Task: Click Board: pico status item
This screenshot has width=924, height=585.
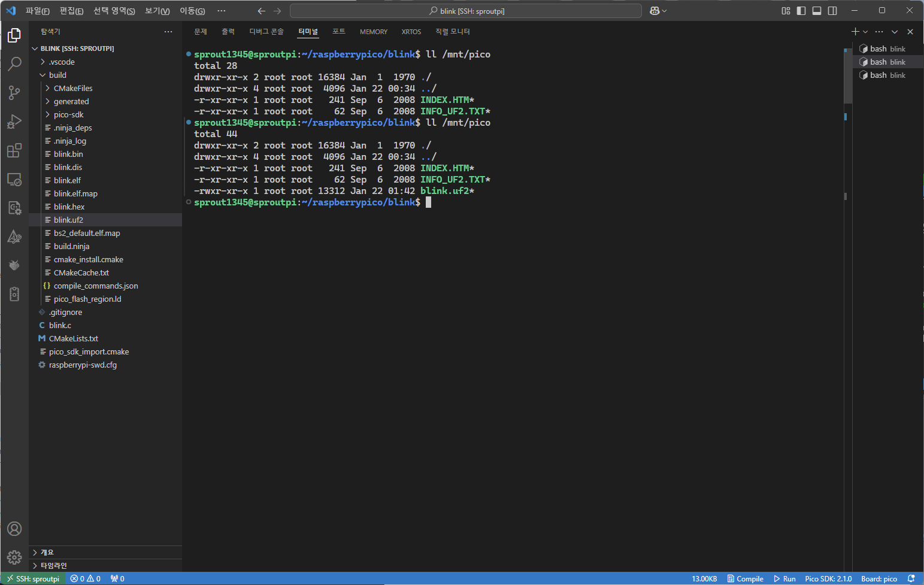Action: tap(879, 578)
